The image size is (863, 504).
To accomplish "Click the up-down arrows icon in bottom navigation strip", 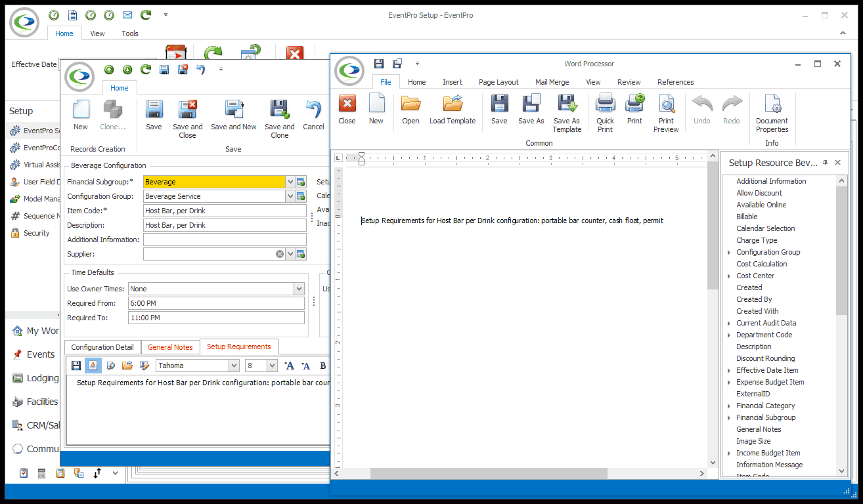I will [97, 472].
